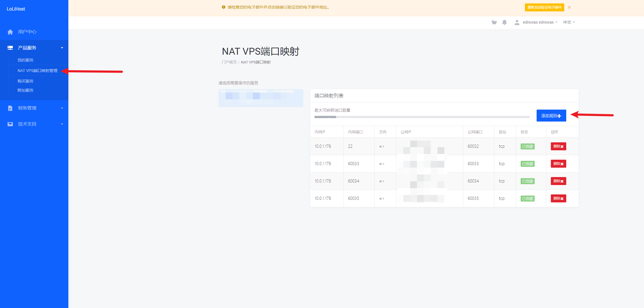This screenshot has width=644, height=308.
Task: Click the user avatar icon
Action: point(517,22)
